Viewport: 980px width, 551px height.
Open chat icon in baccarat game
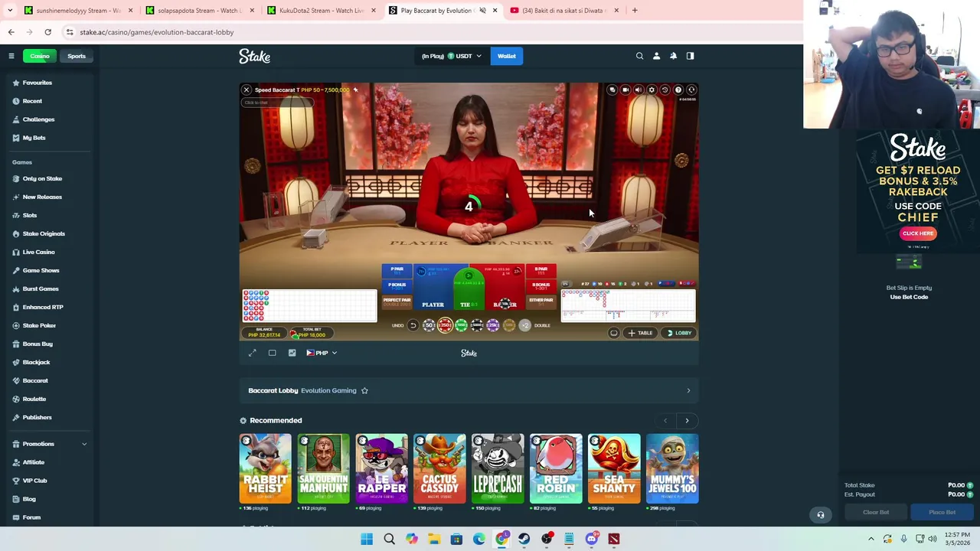[x=612, y=90]
